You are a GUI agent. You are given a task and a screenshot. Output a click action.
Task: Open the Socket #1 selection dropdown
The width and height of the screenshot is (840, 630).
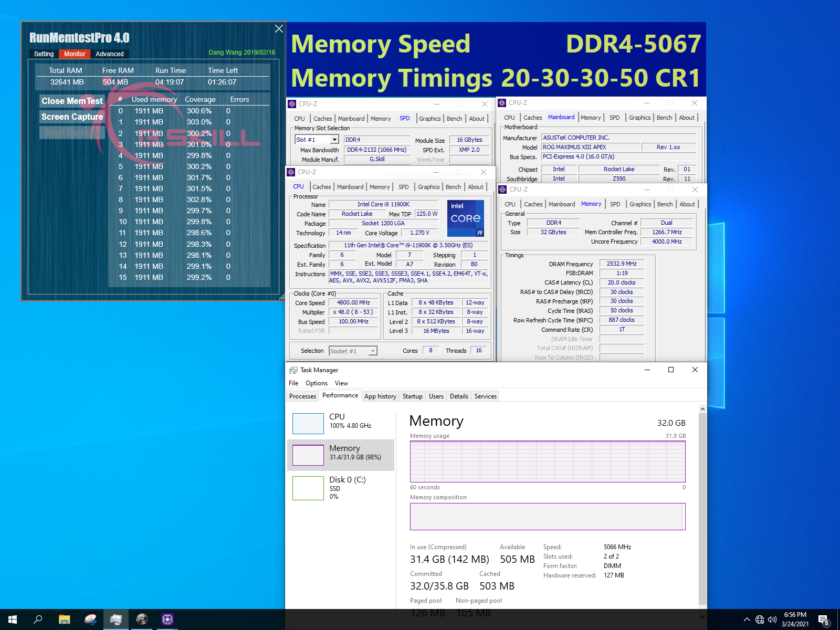tap(372, 350)
